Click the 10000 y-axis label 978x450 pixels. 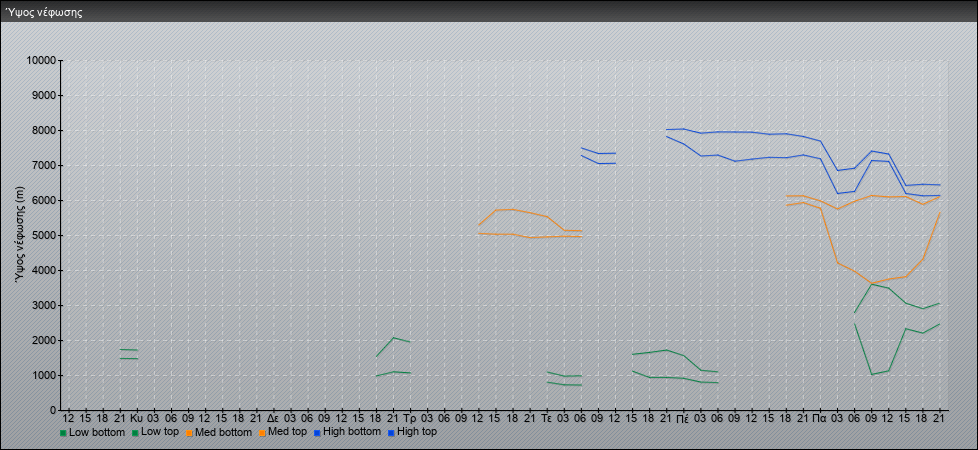(41, 61)
